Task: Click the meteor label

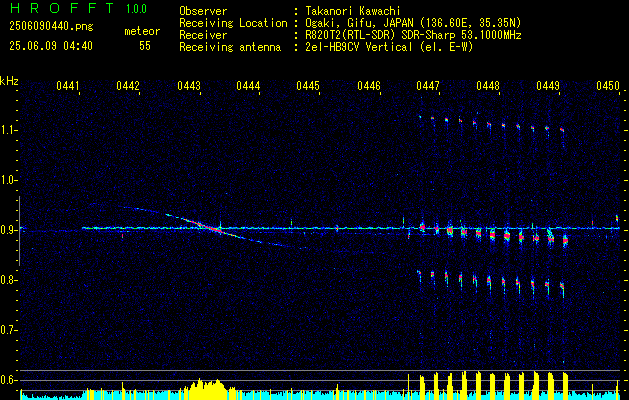Action: pyautogui.click(x=142, y=31)
